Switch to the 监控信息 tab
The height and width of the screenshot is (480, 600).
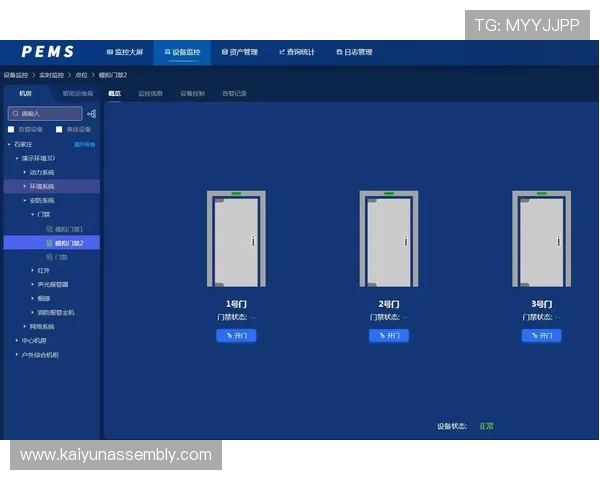pos(150,93)
